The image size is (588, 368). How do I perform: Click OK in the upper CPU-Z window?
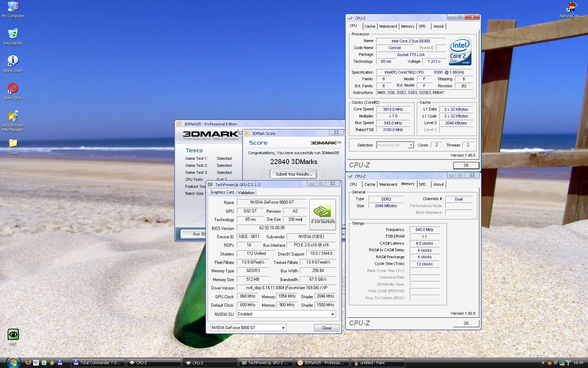(466, 165)
